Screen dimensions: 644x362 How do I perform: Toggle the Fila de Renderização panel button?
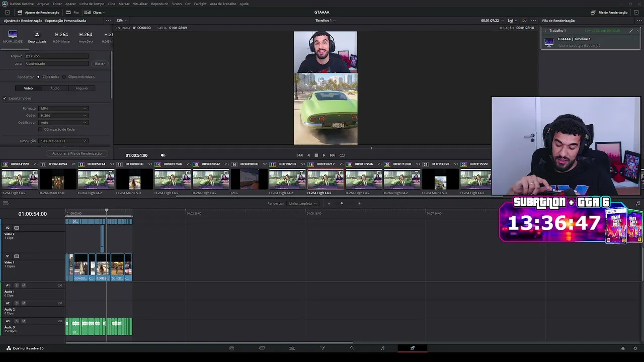point(609,12)
